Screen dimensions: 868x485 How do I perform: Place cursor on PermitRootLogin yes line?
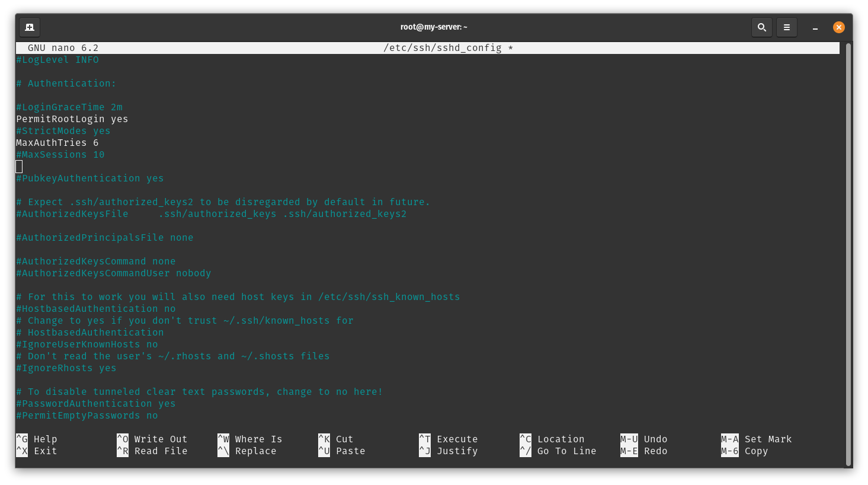pos(72,119)
